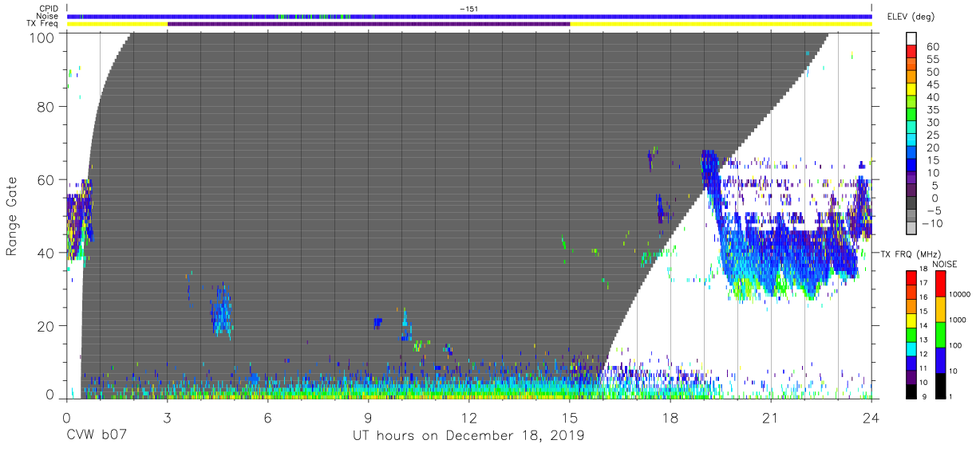Click the purple TX Freq band segment

(x=369, y=24)
